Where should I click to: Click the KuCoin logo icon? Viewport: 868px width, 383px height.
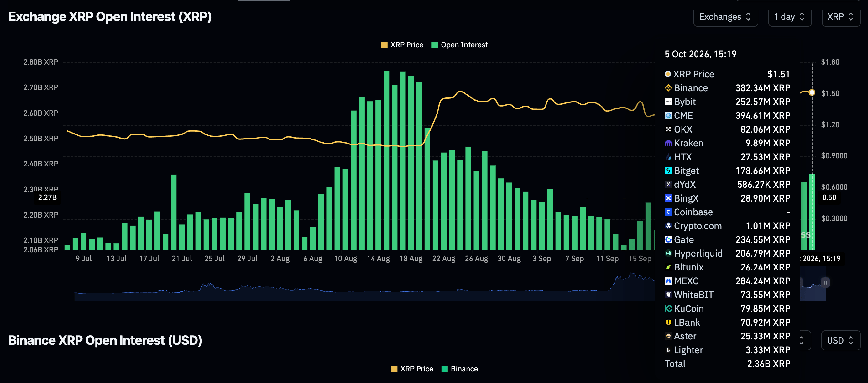[x=668, y=308]
